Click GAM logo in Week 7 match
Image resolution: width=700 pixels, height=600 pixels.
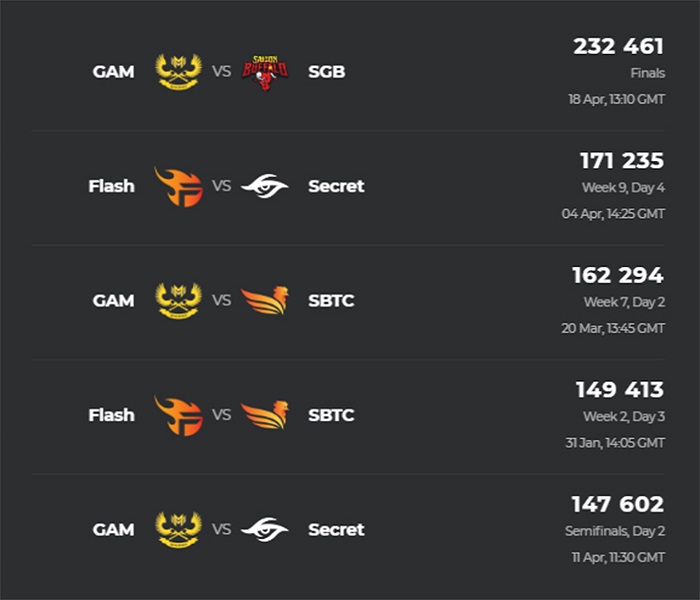pos(179,300)
